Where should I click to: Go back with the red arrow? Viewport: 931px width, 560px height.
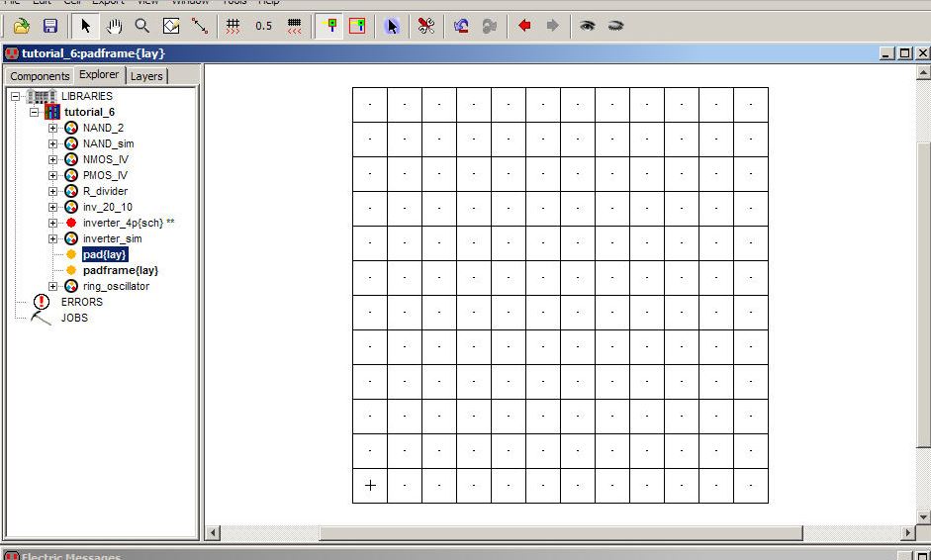click(524, 26)
